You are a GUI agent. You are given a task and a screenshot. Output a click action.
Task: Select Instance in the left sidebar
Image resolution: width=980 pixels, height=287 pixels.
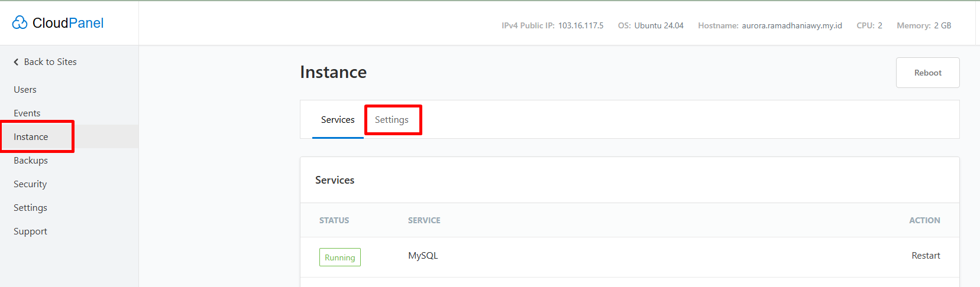click(x=31, y=137)
